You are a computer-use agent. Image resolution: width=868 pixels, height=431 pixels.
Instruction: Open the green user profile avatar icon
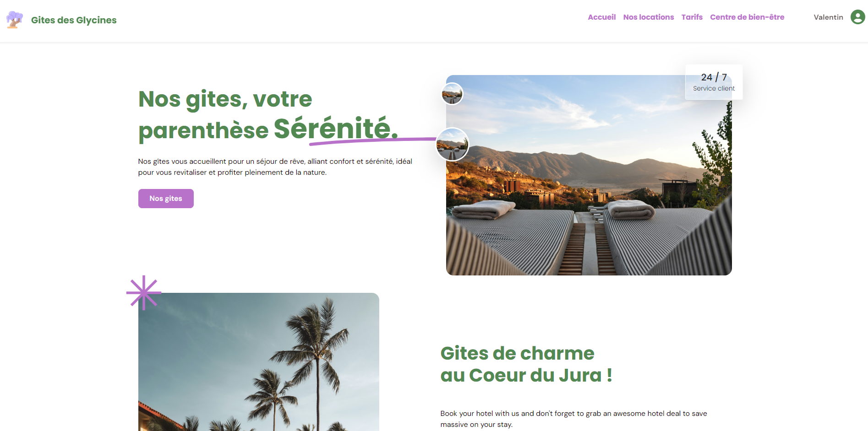click(x=857, y=17)
